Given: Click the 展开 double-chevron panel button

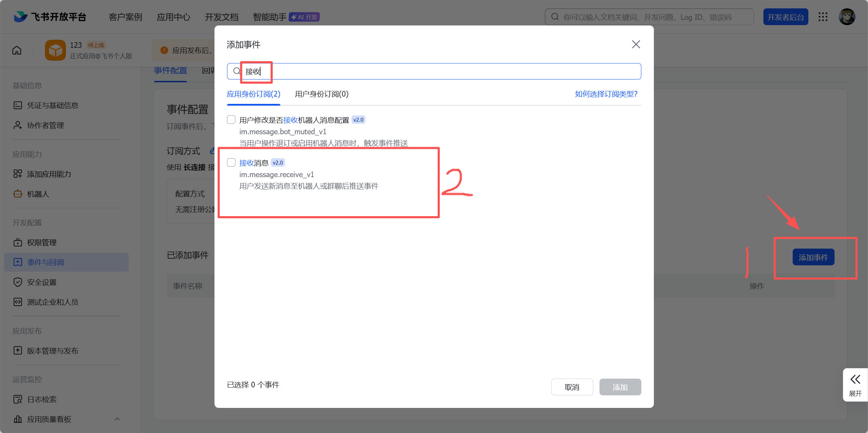Looking at the screenshot, I should pyautogui.click(x=855, y=385).
